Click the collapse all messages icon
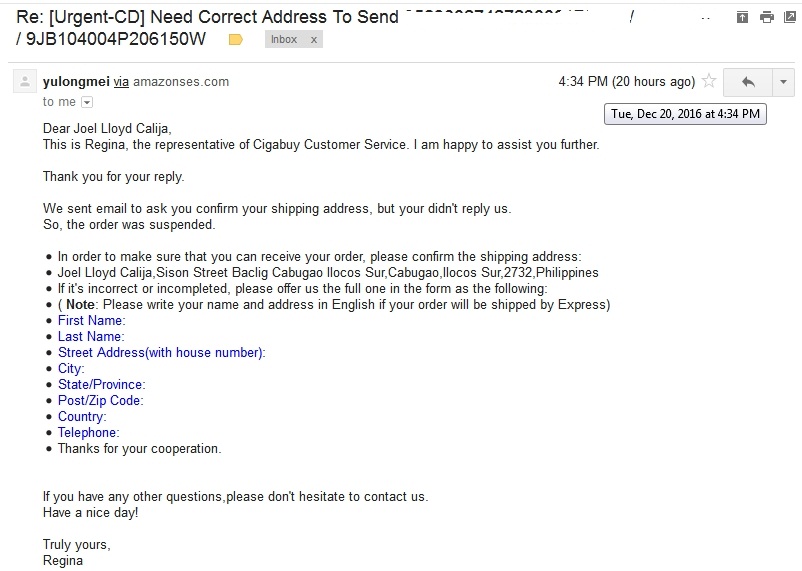This screenshot has height=571, width=802. pos(742,17)
